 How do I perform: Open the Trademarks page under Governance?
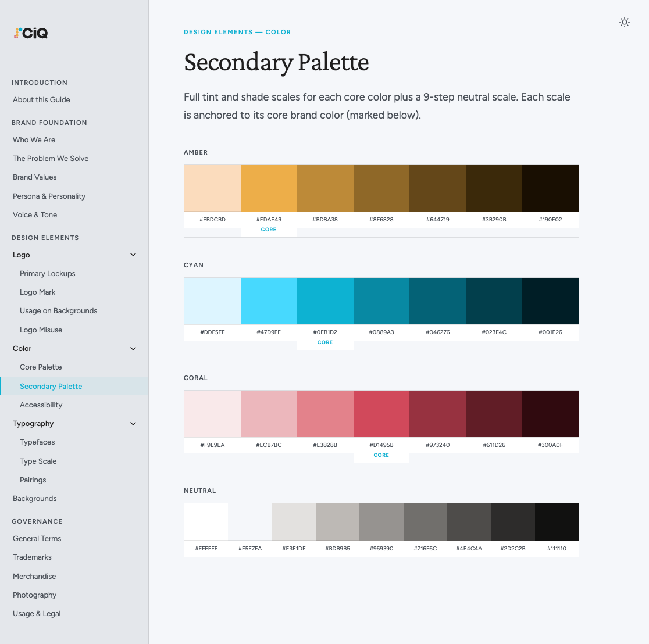(x=32, y=557)
